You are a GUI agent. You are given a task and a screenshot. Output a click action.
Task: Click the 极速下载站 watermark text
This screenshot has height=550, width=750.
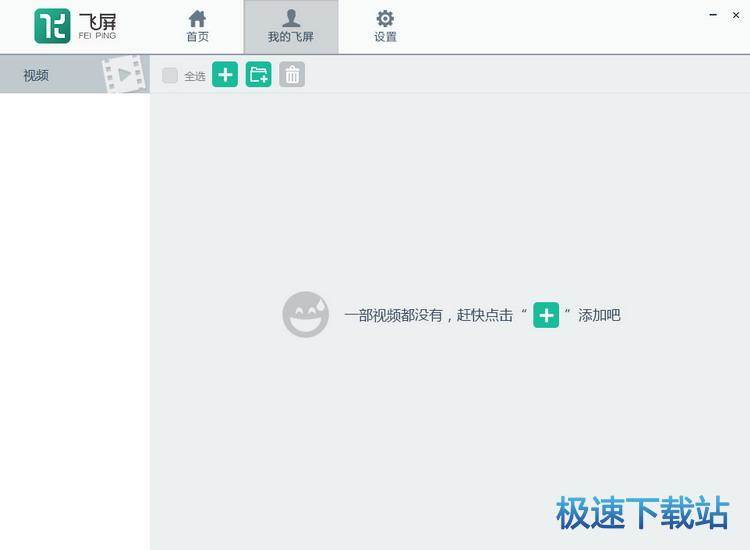[642, 512]
